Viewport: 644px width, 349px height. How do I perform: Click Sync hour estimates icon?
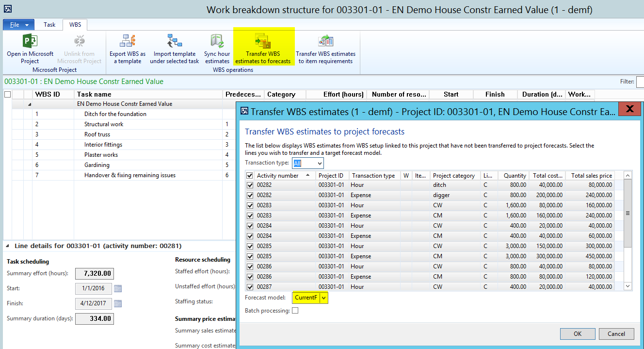point(217,41)
